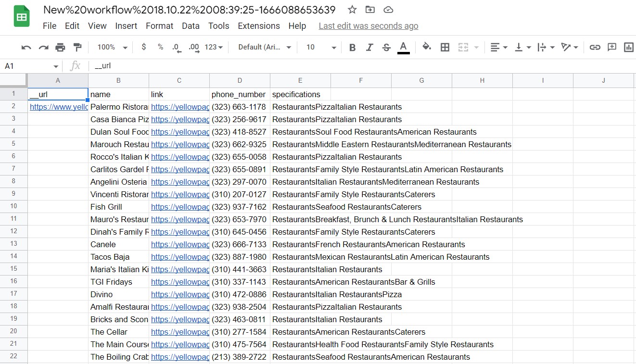Toggle bold formatting
The height and width of the screenshot is (364, 636).
point(352,47)
